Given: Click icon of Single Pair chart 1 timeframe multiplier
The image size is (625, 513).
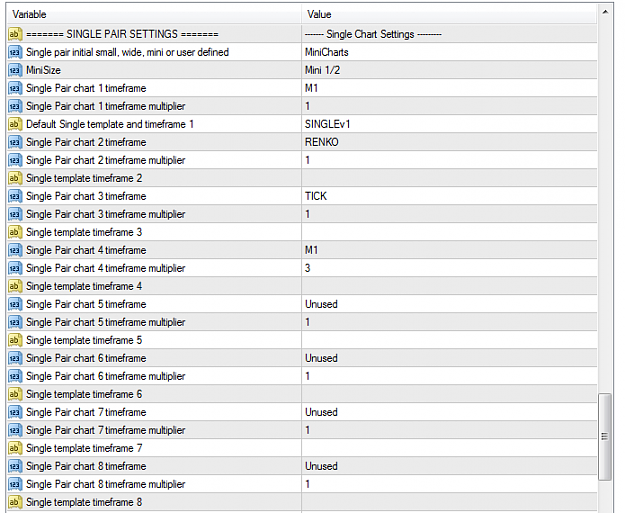Looking at the screenshot, I should click(x=15, y=106).
